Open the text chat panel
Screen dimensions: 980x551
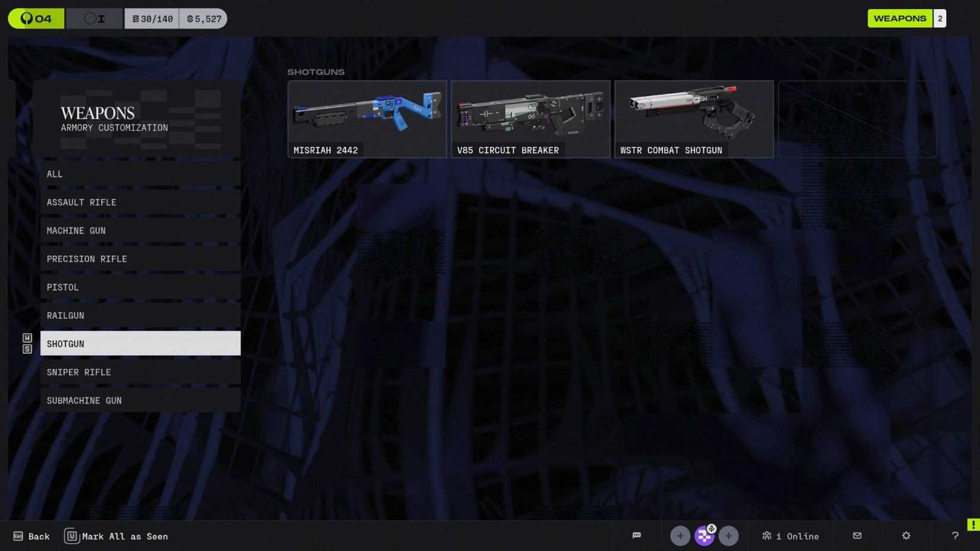[x=636, y=536]
